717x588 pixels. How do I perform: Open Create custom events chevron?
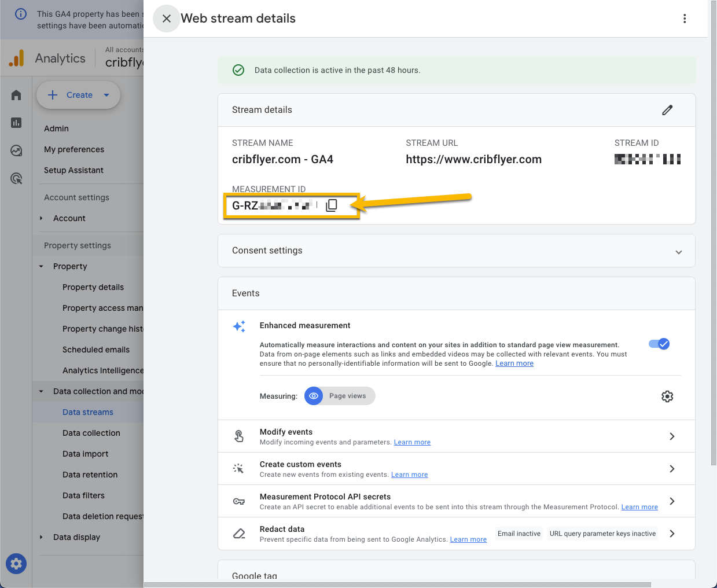coord(672,469)
